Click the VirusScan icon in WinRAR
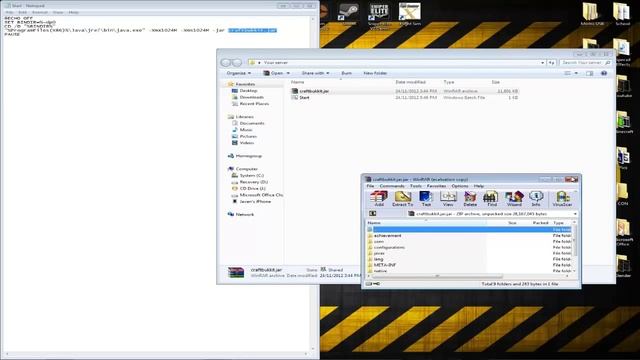The width and height of the screenshot is (640, 360). 562,198
